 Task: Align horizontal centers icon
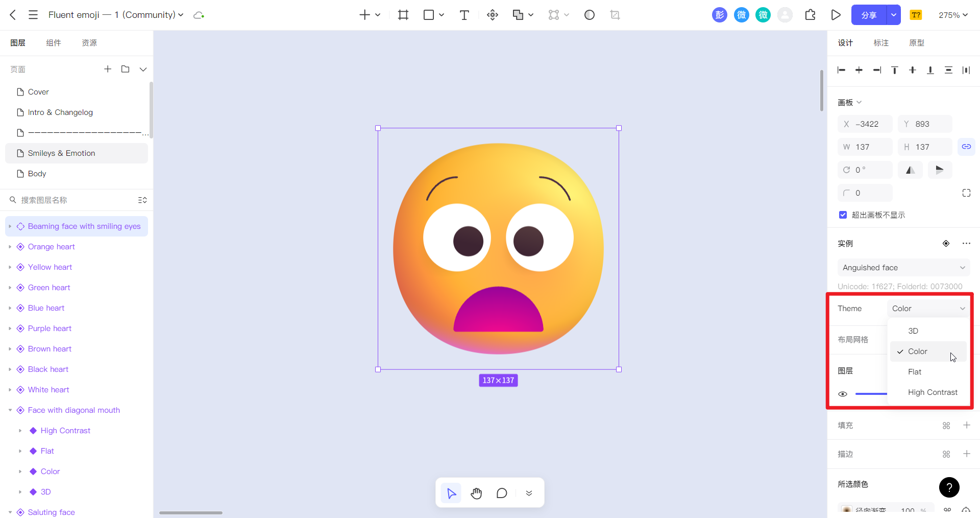click(x=859, y=70)
